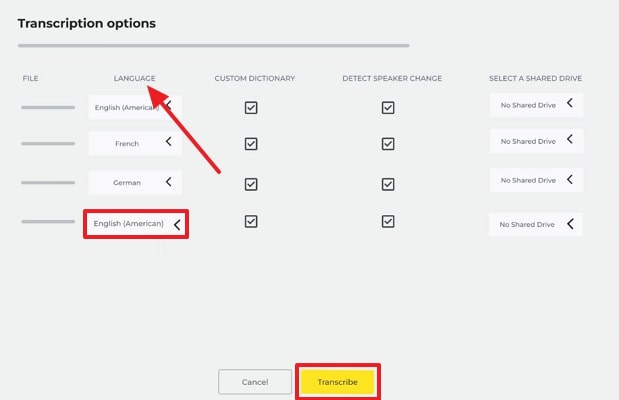Toggle Detect Speaker Change in last row
Image resolution: width=619 pixels, height=400 pixels.
point(389,223)
